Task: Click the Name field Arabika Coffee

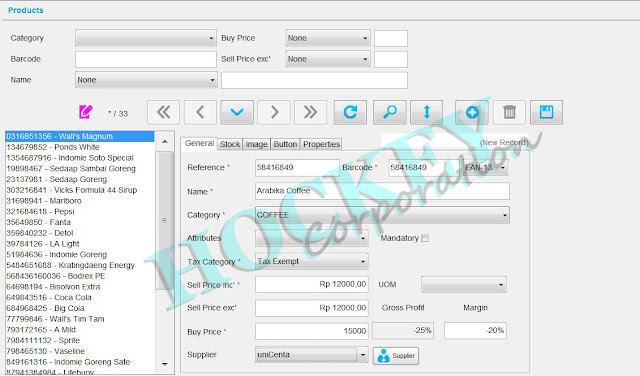Action: pos(382,191)
